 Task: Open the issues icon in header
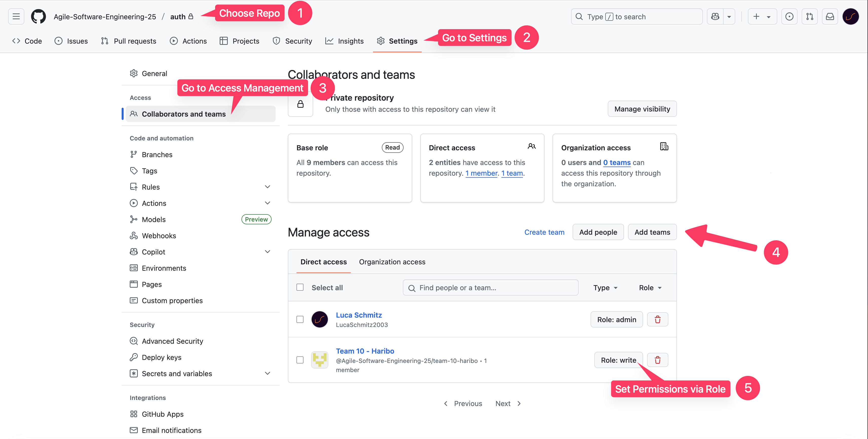[789, 16]
